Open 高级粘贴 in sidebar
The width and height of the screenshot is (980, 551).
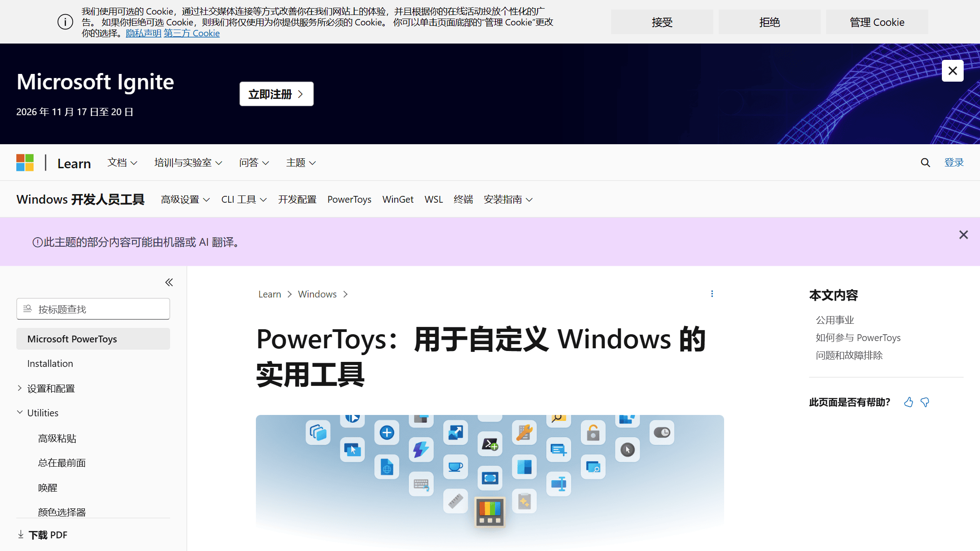coord(57,439)
